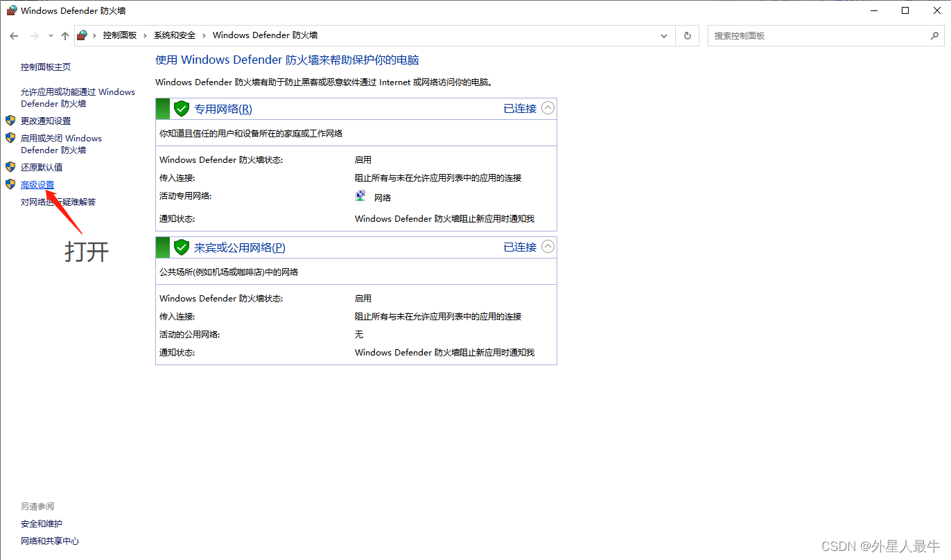Collapse 专用网络 section with chevron

[548, 108]
